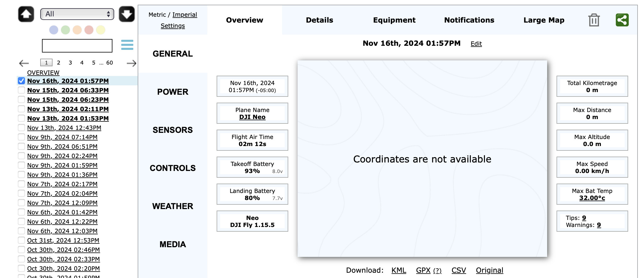644x278 pixels.
Task: Delete flight using trash can icon
Action: [x=594, y=20]
